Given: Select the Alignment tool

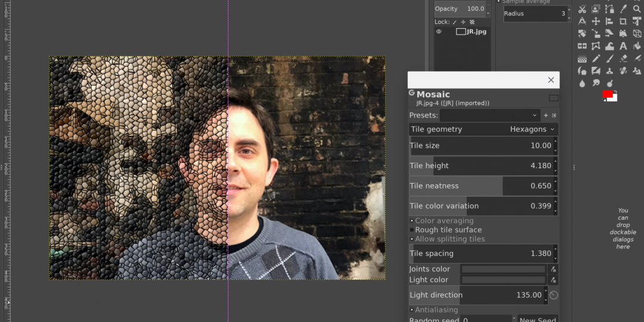Looking at the screenshot, I should pyautogui.click(x=609, y=21).
